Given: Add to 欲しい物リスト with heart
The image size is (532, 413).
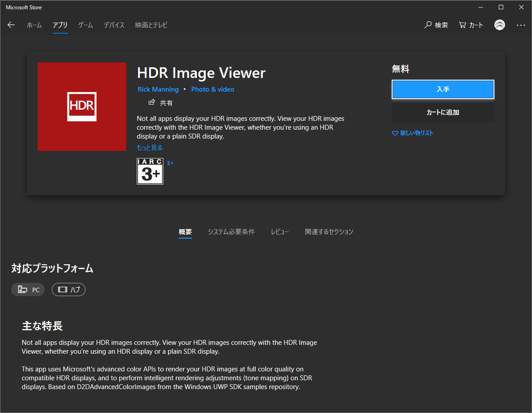Looking at the screenshot, I should click(412, 133).
